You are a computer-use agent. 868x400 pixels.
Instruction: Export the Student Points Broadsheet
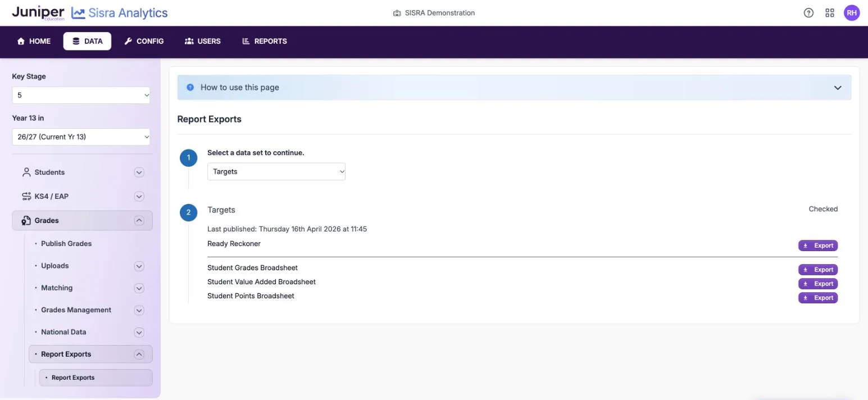[x=818, y=298]
